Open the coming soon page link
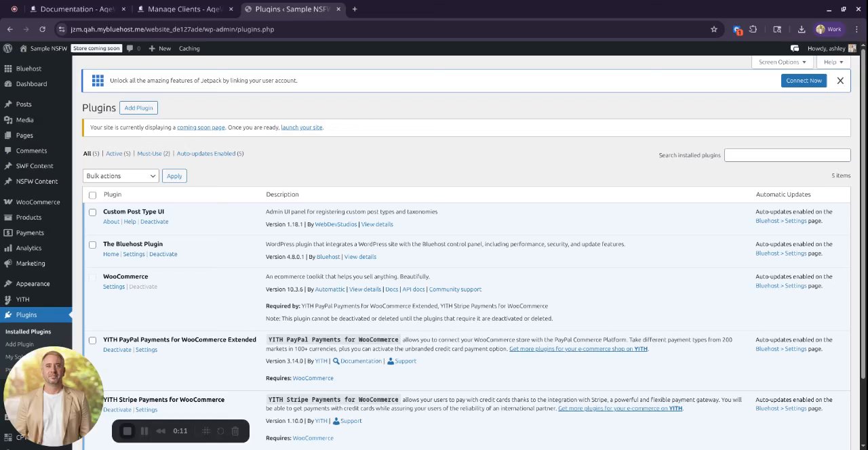 tap(201, 127)
